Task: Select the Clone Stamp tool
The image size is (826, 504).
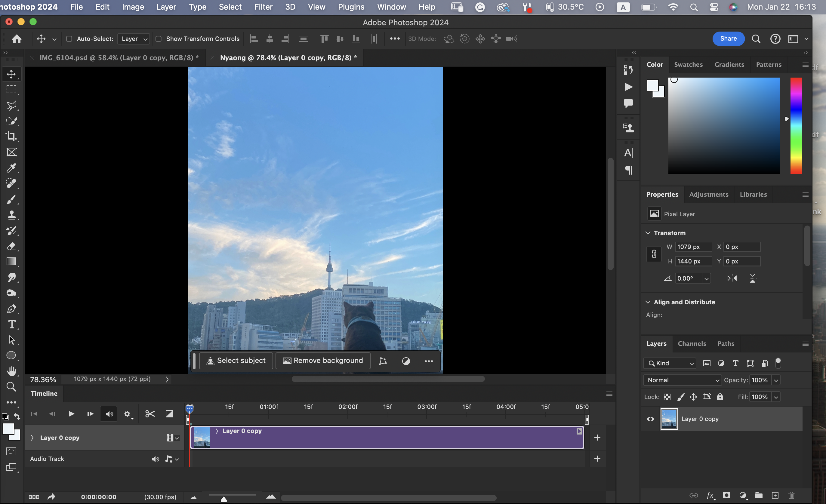Action: (11, 215)
